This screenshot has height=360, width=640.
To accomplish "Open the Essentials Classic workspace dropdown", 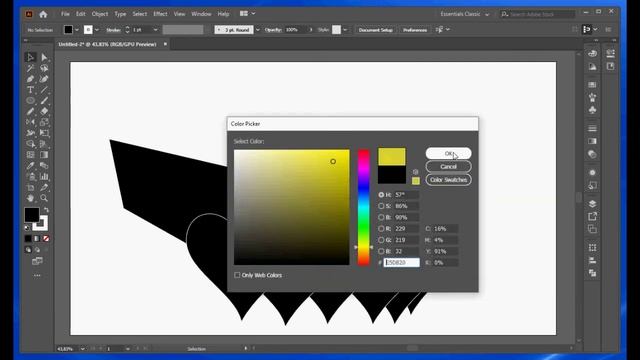I will (464, 14).
